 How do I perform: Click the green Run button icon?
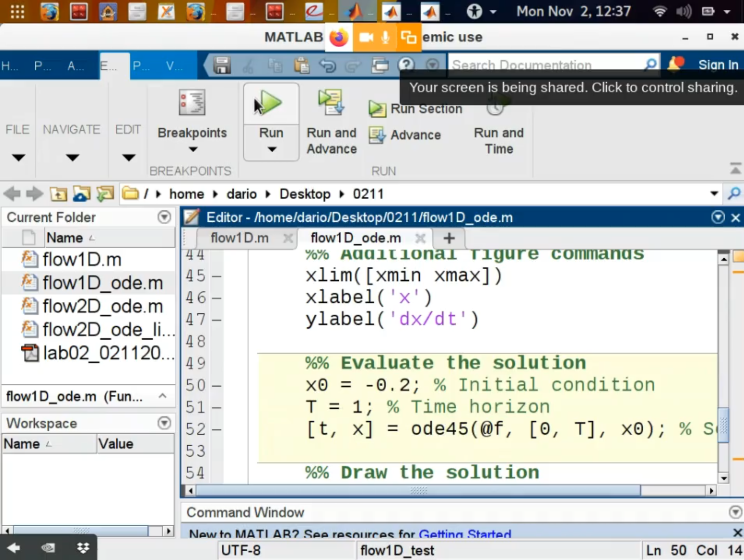pos(271,103)
